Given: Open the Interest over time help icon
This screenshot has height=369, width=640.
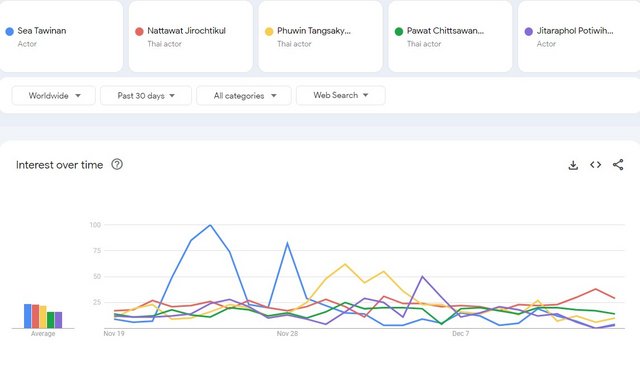Looking at the screenshot, I should 117,164.
